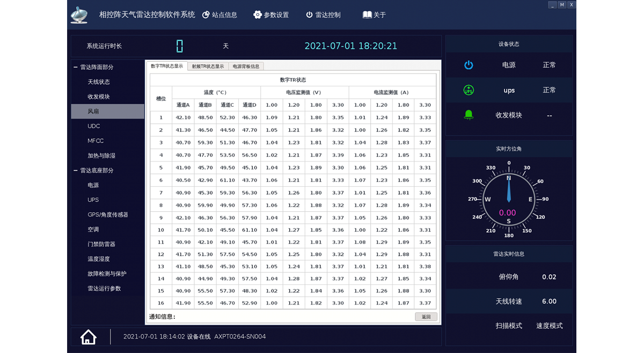Click the green bell transceiver module icon
The width and height of the screenshot is (644, 353).
pos(469,115)
